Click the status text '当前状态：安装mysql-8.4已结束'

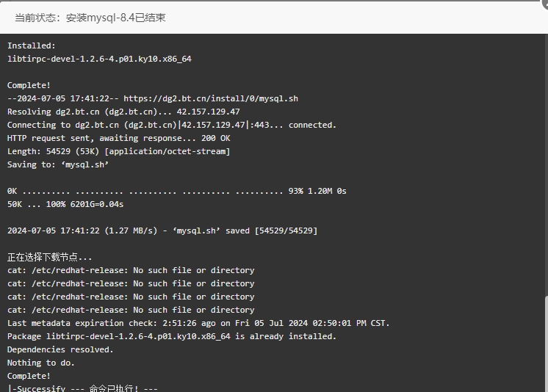tap(90, 18)
